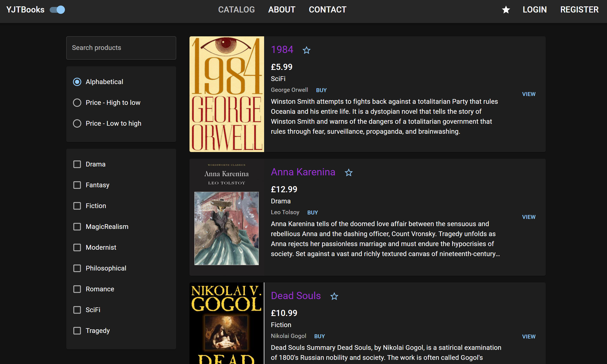Screen dimensions: 607x364
Task: Tick the Fiction category checkbox
Action: tap(77, 206)
